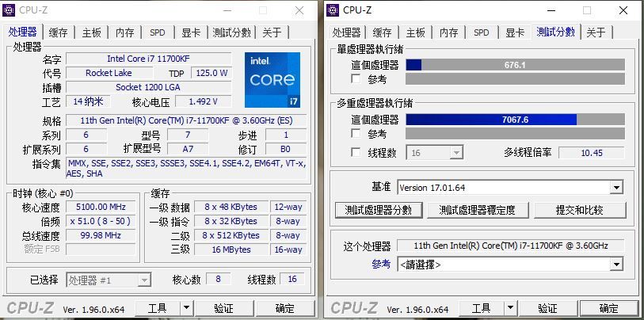The width and height of the screenshot is (644, 320).
Task: Close the left CPU-Z window
Action: click(299, 10)
